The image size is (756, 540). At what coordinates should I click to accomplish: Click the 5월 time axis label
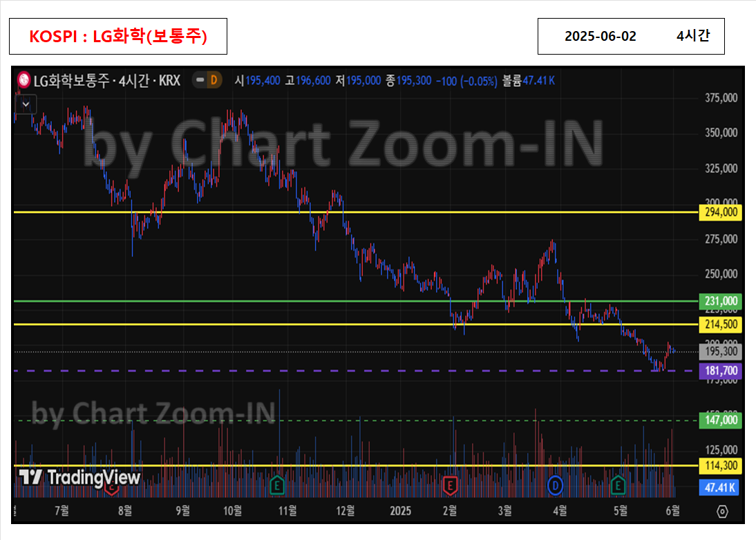[x=621, y=510]
